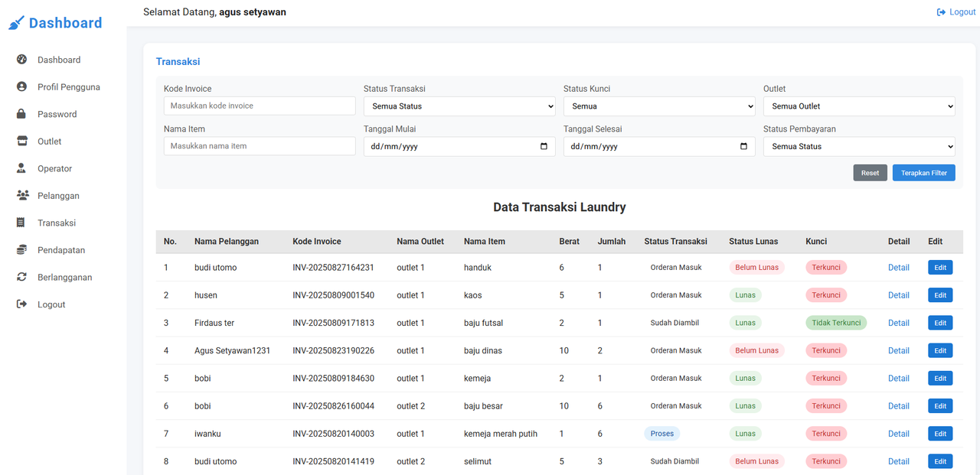Edit transaction INV-20250826160044

point(940,406)
